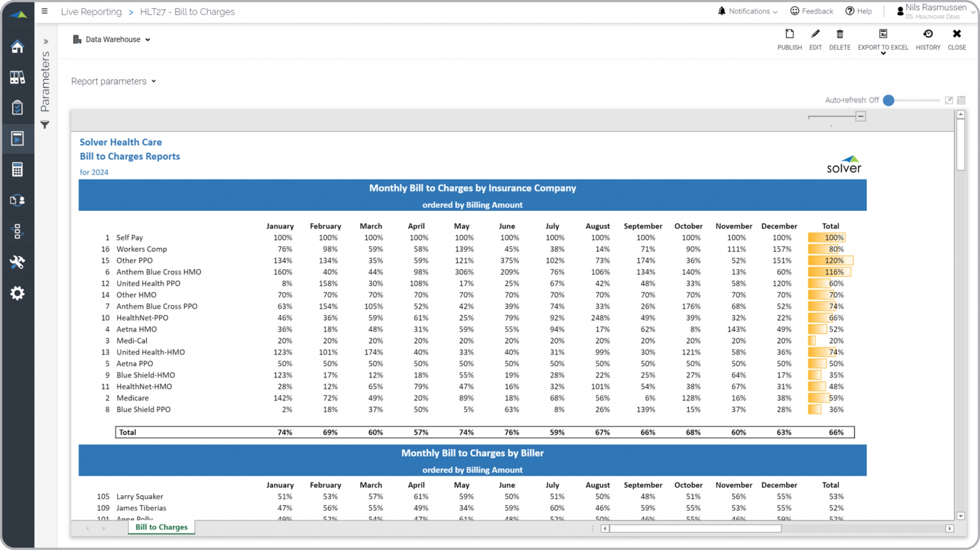This screenshot has width=980, height=550.
Task: Click the 306% May value for Anthem HMO
Action: click(464, 272)
